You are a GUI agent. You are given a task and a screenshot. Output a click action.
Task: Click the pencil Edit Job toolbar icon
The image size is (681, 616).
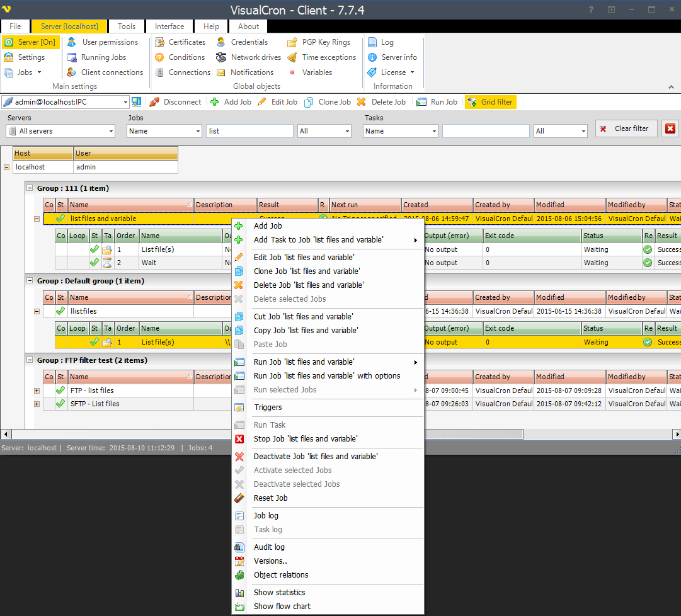[x=262, y=102]
